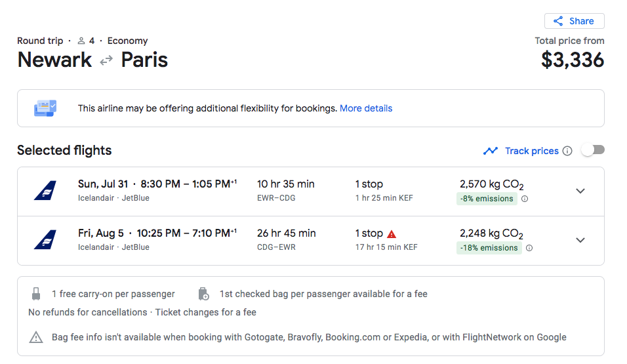Click the checked bag fee icon
627x364 pixels.
point(203,294)
